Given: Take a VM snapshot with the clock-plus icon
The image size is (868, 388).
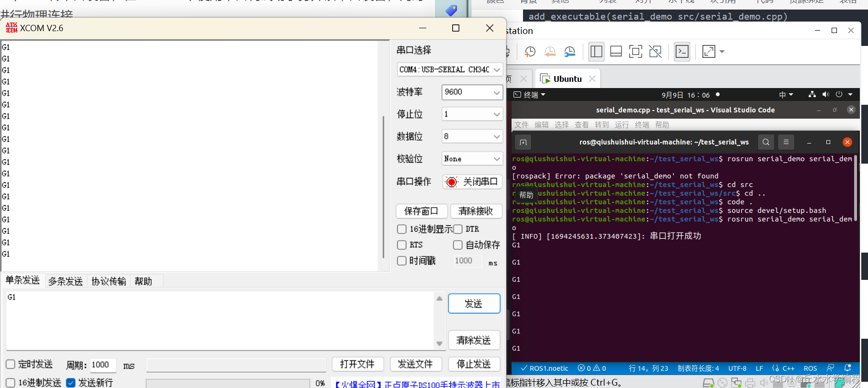Looking at the screenshot, I should (530, 52).
